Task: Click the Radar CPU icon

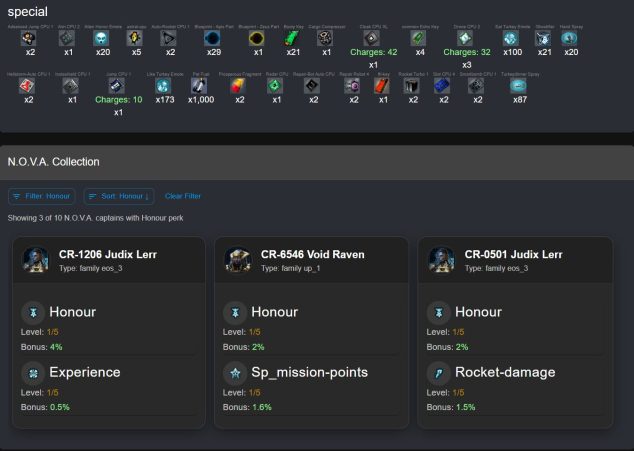Action: [x=276, y=86]
